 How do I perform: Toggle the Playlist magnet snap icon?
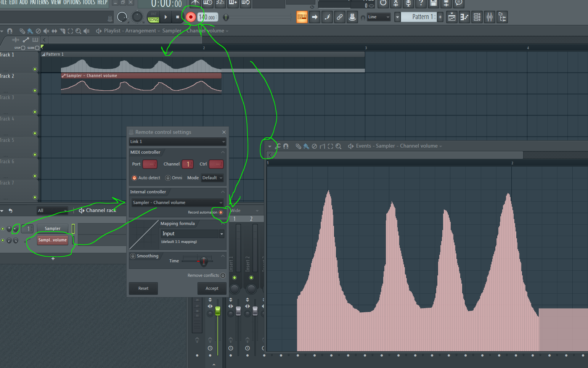pos(10,31)
